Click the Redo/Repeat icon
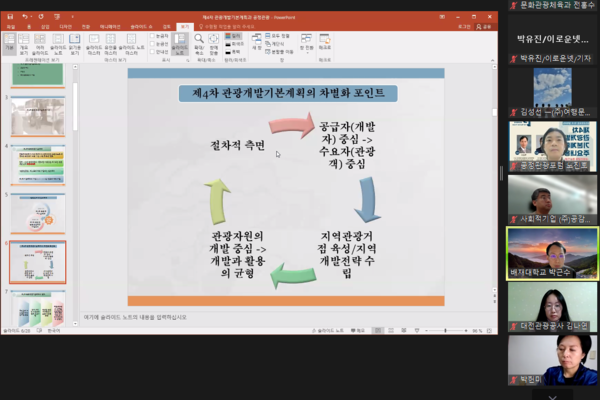Screen dimensions: 600x400 pyautogui.click(x=41, y=16)
